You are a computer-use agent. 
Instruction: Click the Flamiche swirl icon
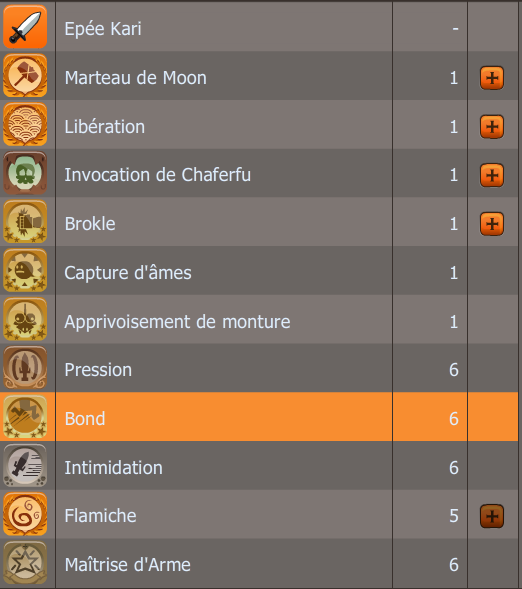25,514
